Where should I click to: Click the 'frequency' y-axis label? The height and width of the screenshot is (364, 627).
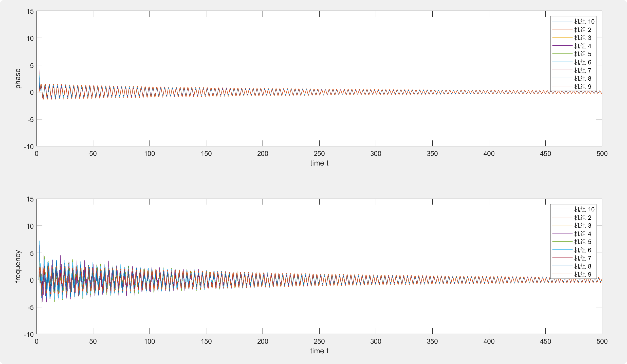18,266
